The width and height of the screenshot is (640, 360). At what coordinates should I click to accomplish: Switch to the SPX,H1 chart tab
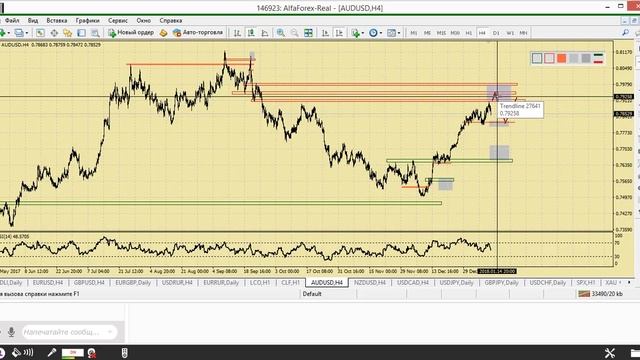point(586,282)
